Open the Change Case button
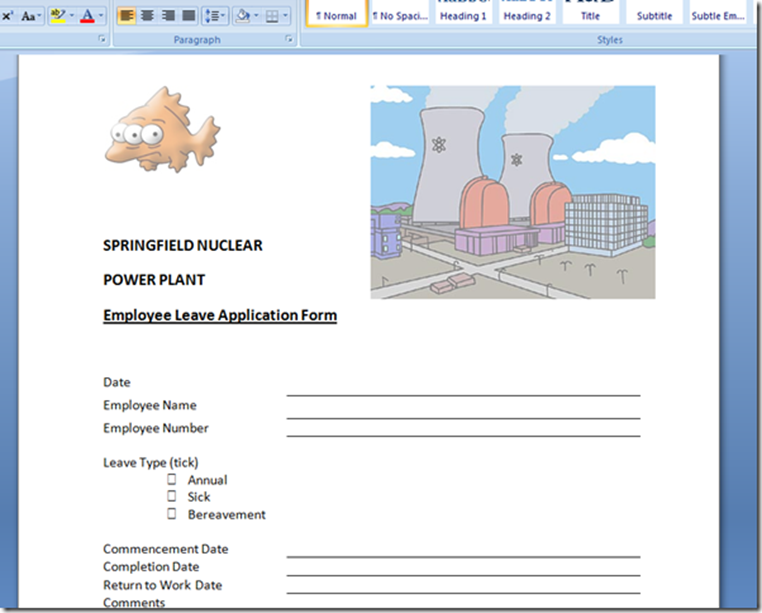The image size is (762, 613). [32, 16]
